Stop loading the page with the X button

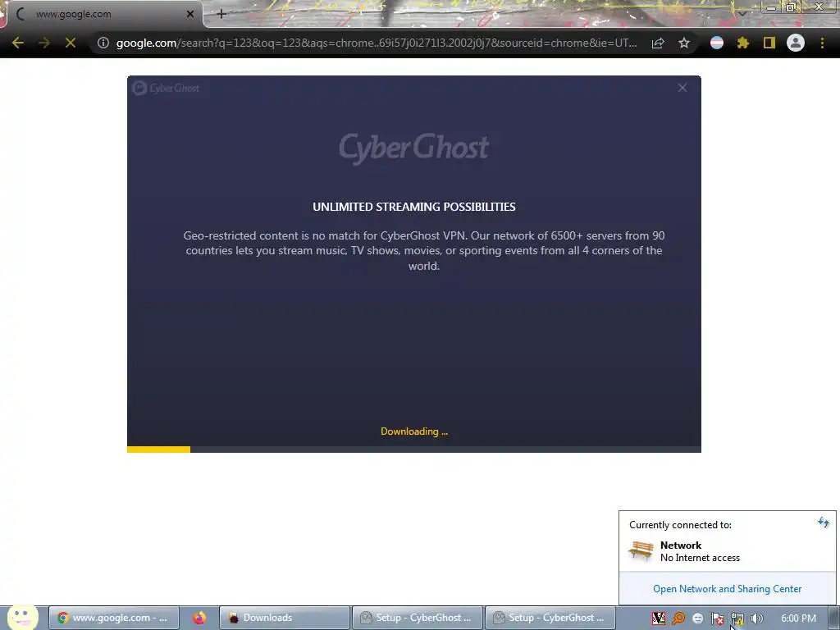pos(71,43)
